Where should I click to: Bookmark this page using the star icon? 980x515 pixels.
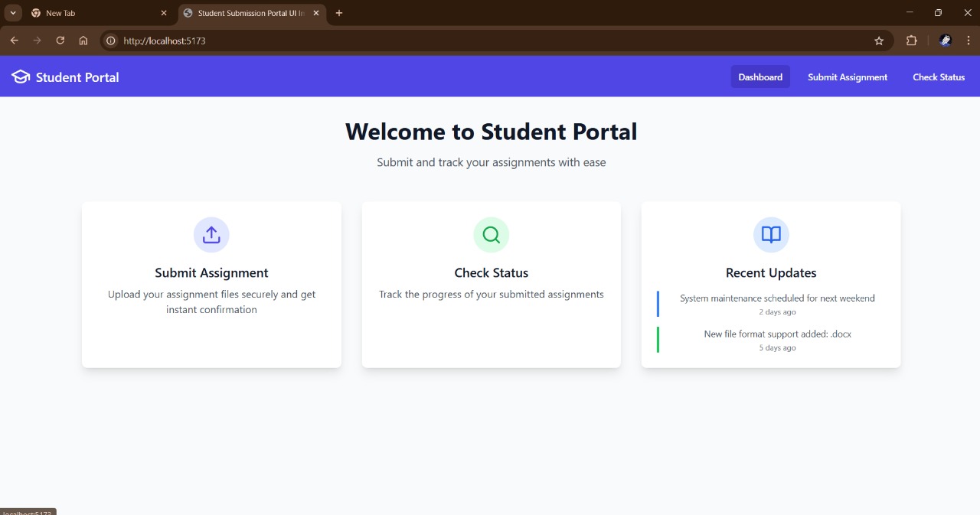tap(879, 41)
